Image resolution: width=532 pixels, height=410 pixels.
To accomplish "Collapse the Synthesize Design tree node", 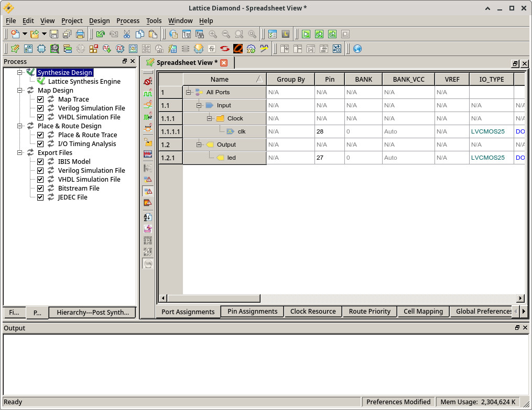I will click(x=20, y=72).
